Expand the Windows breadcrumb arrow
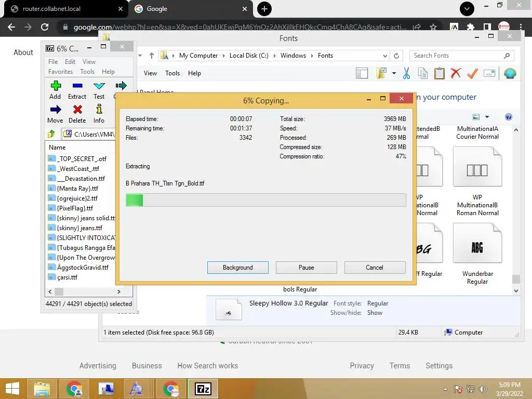The image size is (532, 399). (312, 56)
